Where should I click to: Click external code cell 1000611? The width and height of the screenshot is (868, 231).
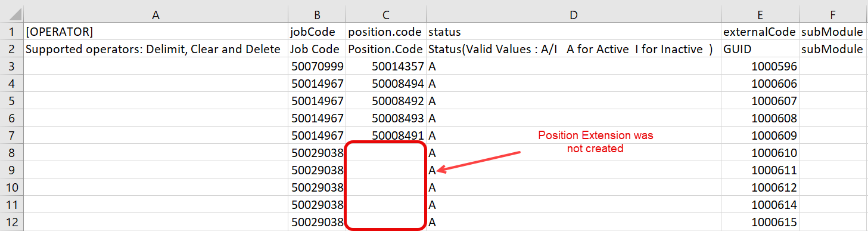(760, 171)
